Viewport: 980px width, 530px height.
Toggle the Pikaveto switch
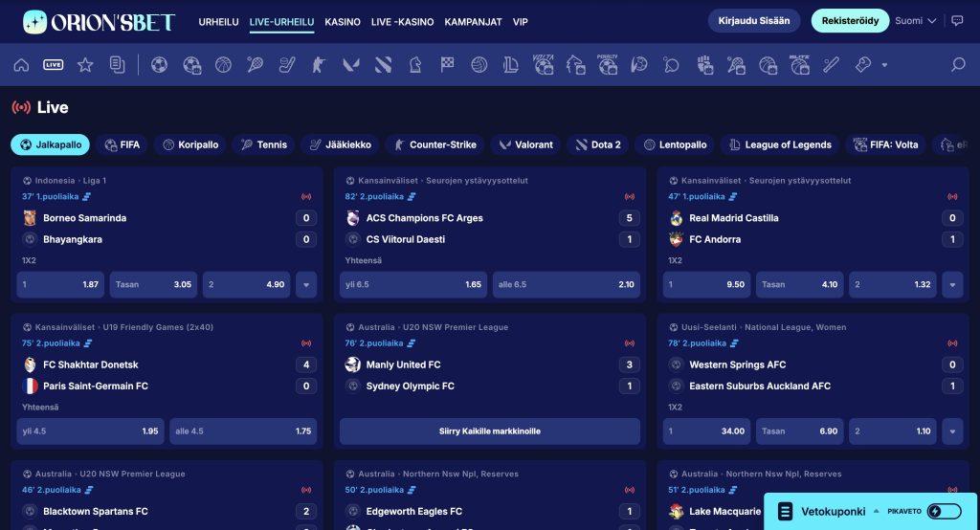pyautogui.click(x=944, y=511)
